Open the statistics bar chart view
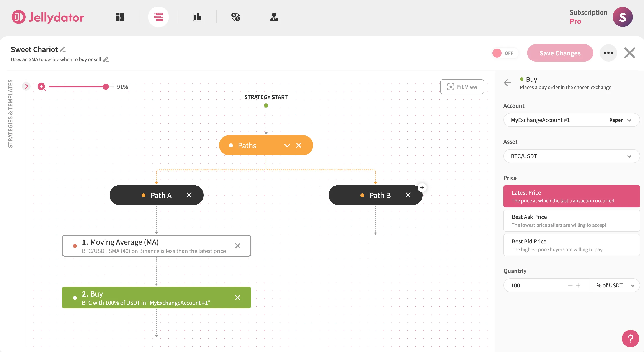The width and height of the screenshot is (644, 352). 197,17
